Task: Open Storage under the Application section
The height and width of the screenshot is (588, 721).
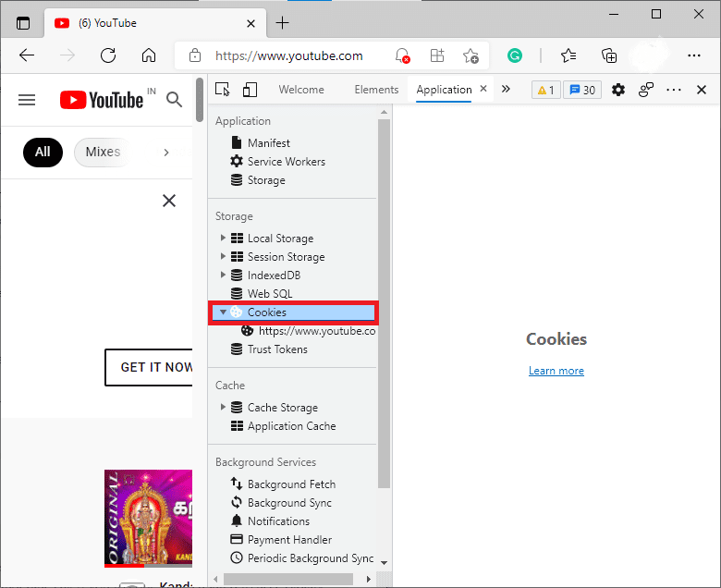Action: point(266,180)
